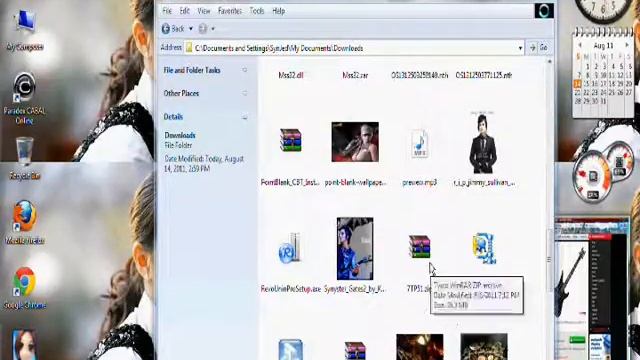This screenshot has height=360, width=640.
Task: Open the Tools menu
Action: coord(257,11)
